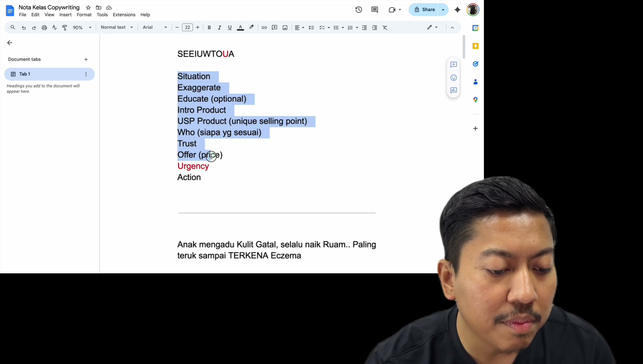
Task: Open the Format menu
Action: pyautogui.click(x=84, y=15)
